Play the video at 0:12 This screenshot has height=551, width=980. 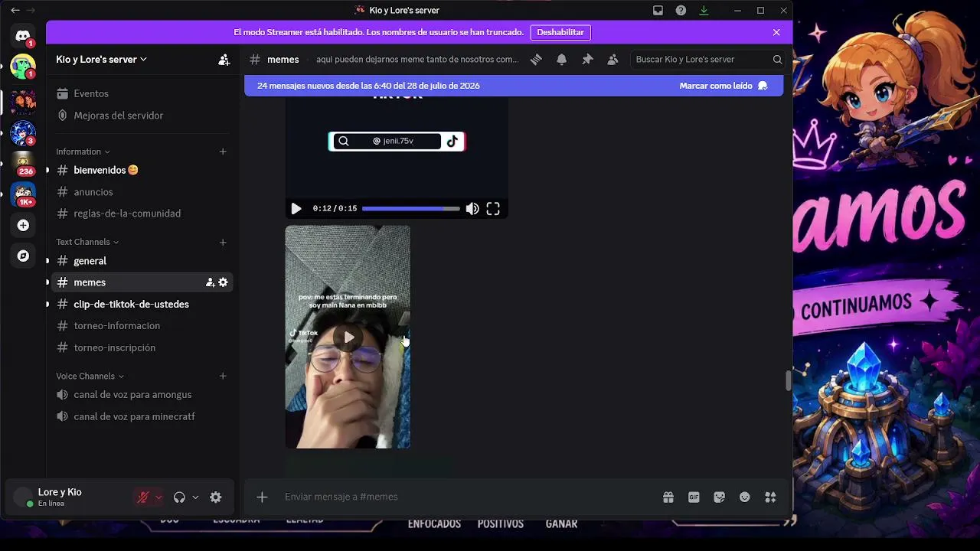[296, 209]
